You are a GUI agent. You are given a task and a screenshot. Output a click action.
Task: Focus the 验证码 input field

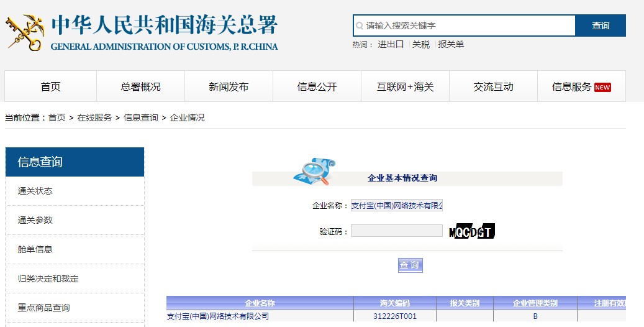click(396, 231)
